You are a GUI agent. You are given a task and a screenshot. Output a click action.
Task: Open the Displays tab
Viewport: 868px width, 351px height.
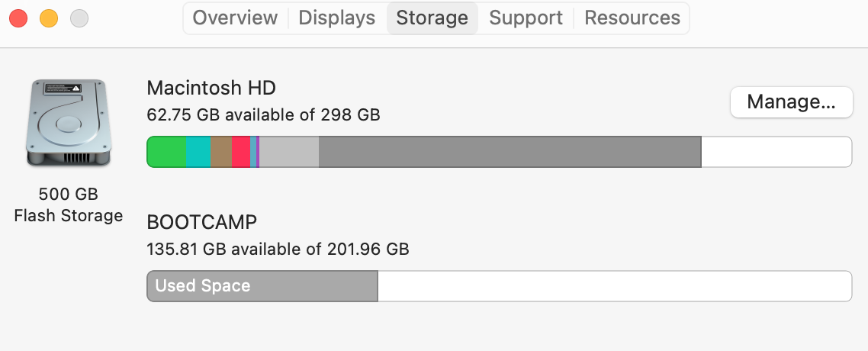[336, 18]
